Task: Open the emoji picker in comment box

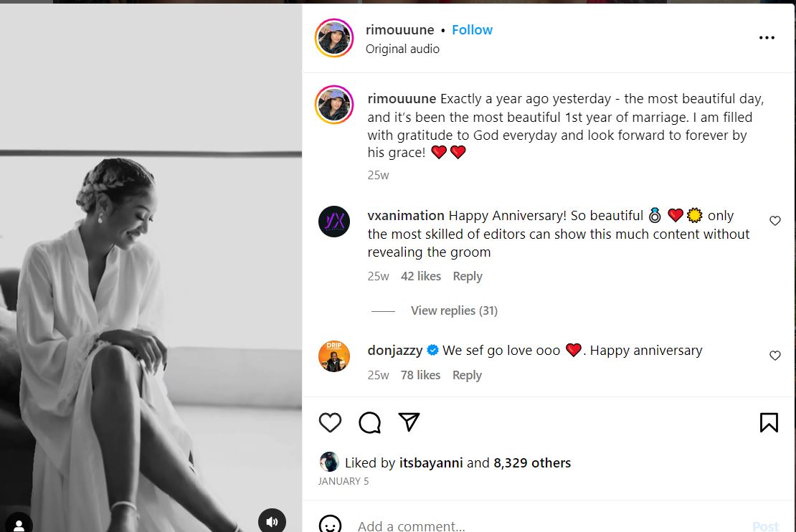Action: point(330,525)
